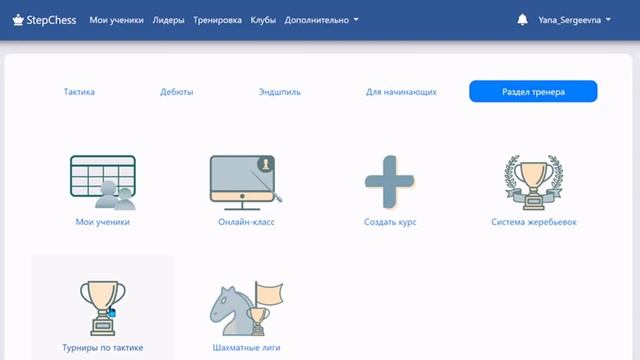Select the Раздел тренера button

point(533,91)
